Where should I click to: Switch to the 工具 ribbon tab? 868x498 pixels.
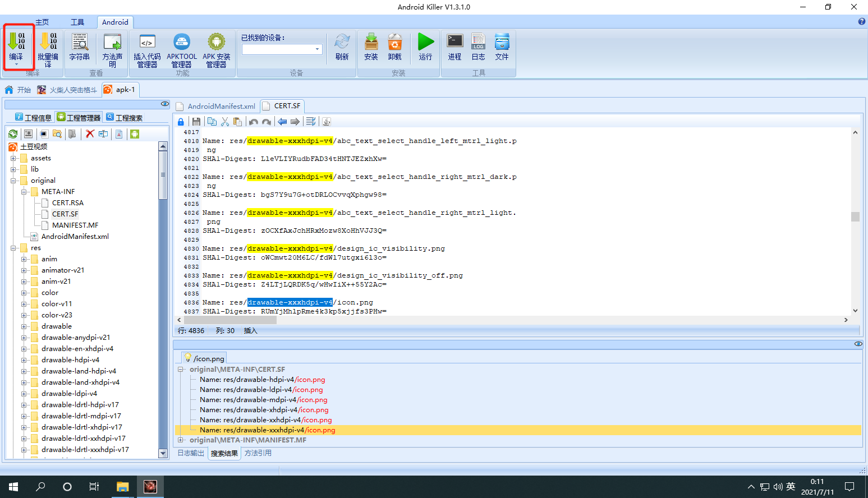tap(77, 22)
